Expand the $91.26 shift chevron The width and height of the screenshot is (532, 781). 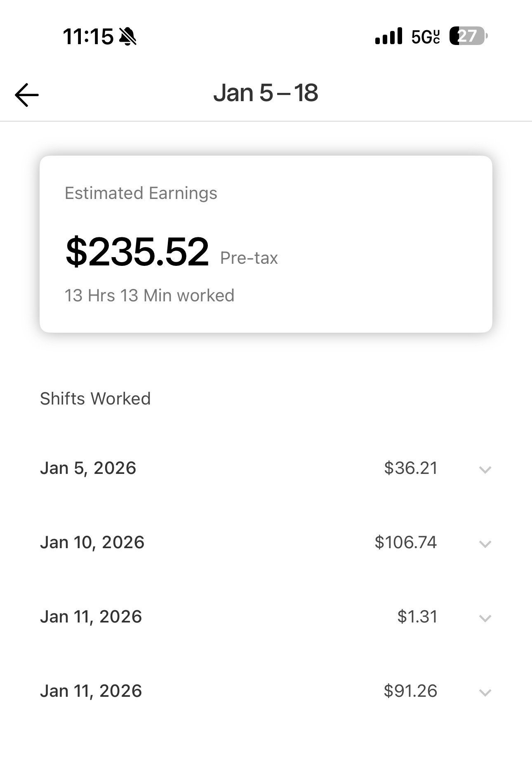tap(485, 692)
